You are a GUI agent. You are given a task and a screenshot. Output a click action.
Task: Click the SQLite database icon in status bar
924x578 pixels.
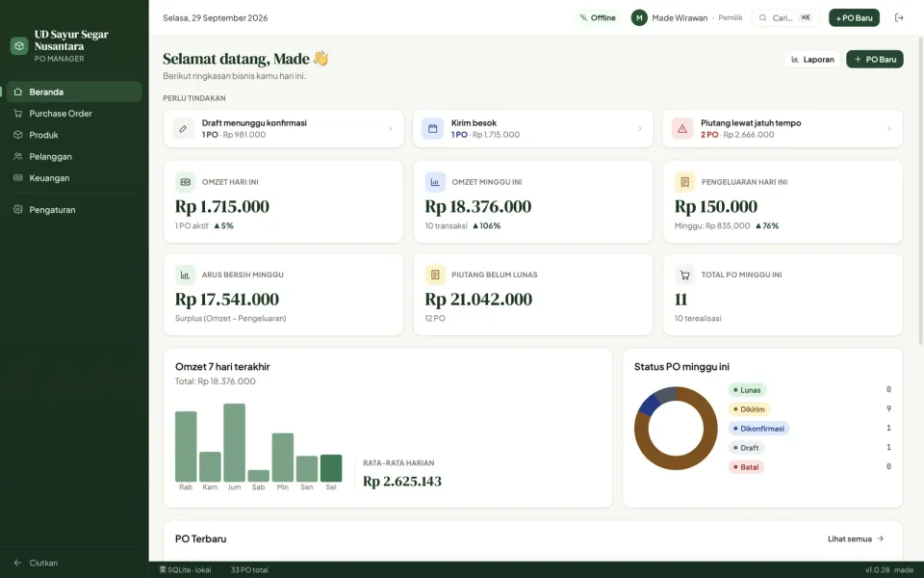(163, 569)
